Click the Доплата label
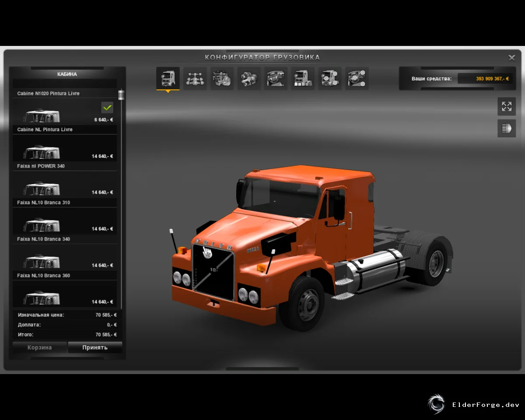This screenshot has height=420, width=525. (29, 325)
